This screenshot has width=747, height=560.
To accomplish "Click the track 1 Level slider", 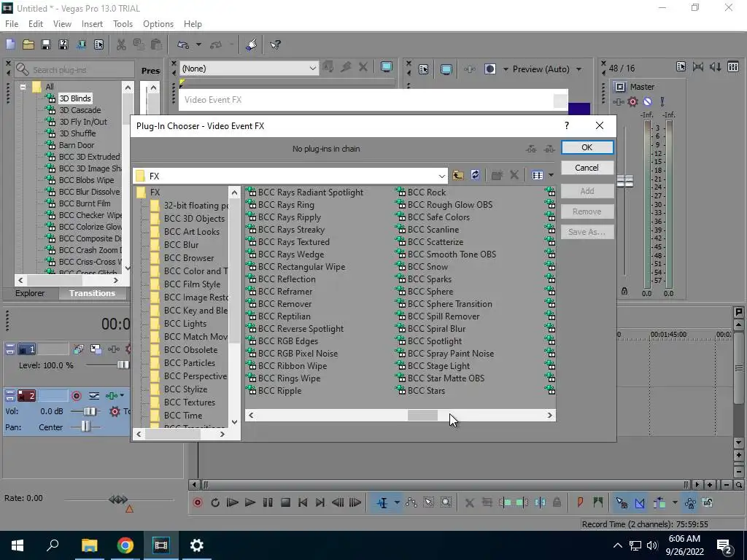I will tap(123, 365).
